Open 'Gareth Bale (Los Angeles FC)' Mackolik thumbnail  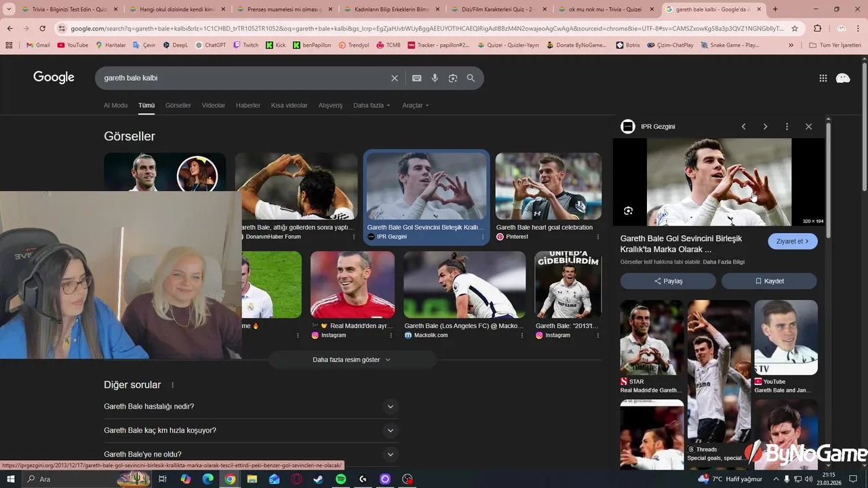[465, 285]
